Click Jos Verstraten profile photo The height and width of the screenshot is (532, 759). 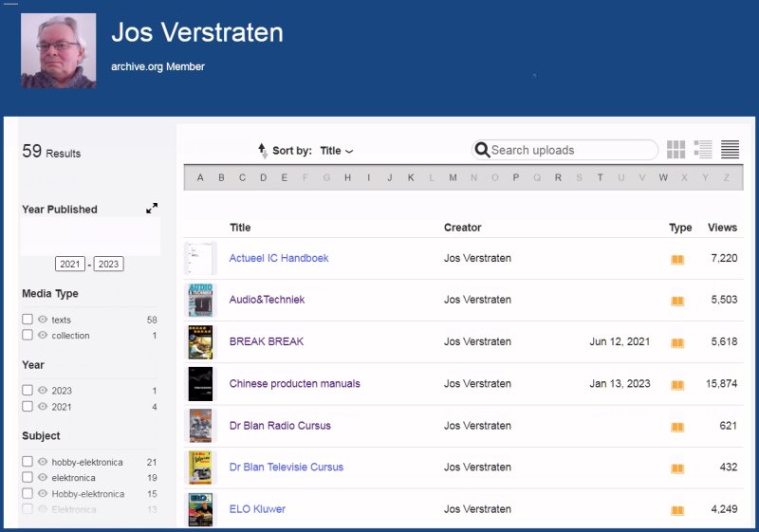coord(59,51)
